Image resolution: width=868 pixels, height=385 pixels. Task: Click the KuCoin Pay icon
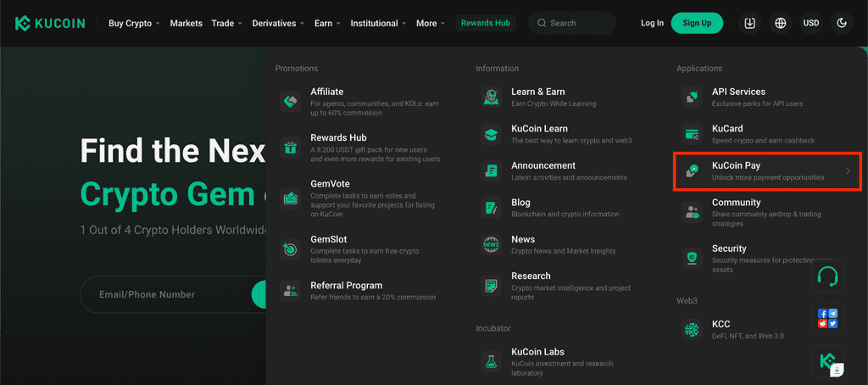coord(692,170)
